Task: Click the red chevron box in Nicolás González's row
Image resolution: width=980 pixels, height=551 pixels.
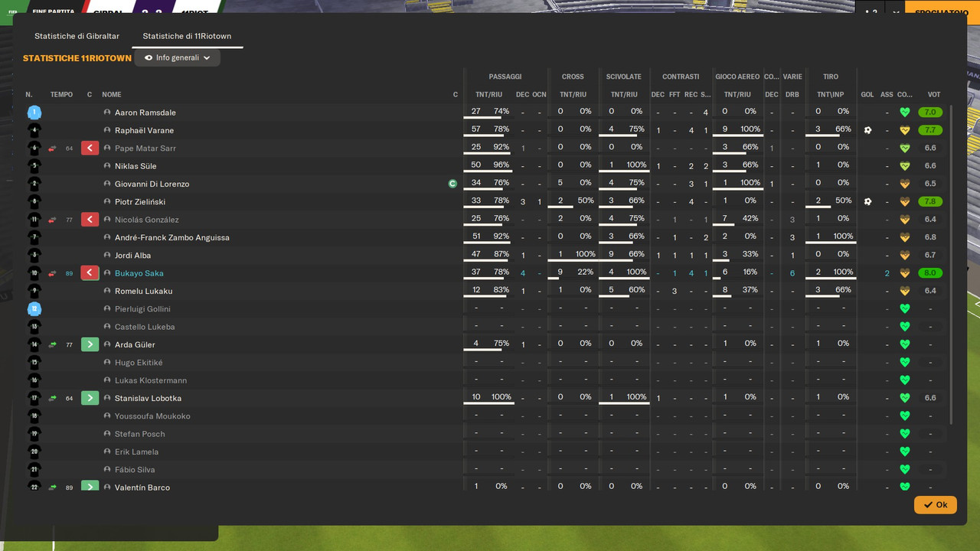Action: pos(90,220)
